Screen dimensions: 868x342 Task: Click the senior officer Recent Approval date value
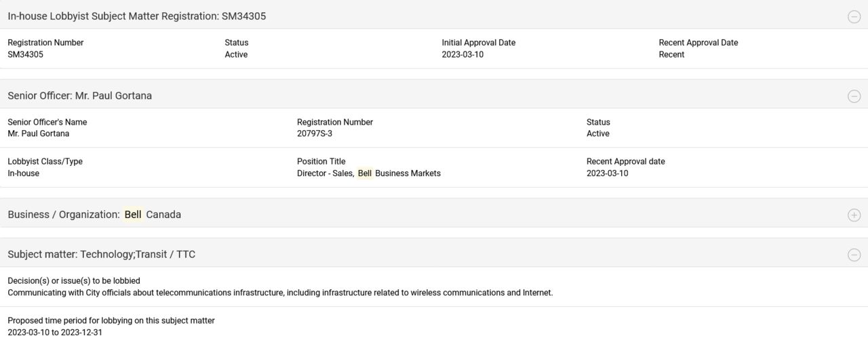pyautogui.click(x=608, y=173)
